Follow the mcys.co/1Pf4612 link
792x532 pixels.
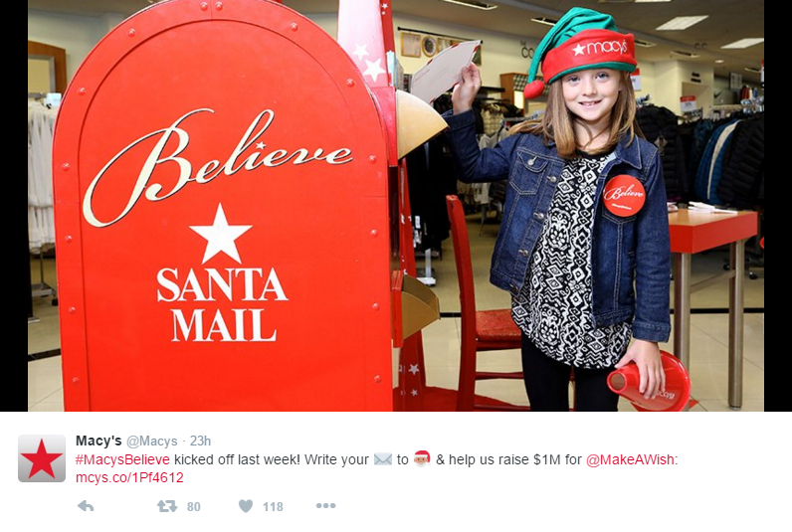click(129, 477)
